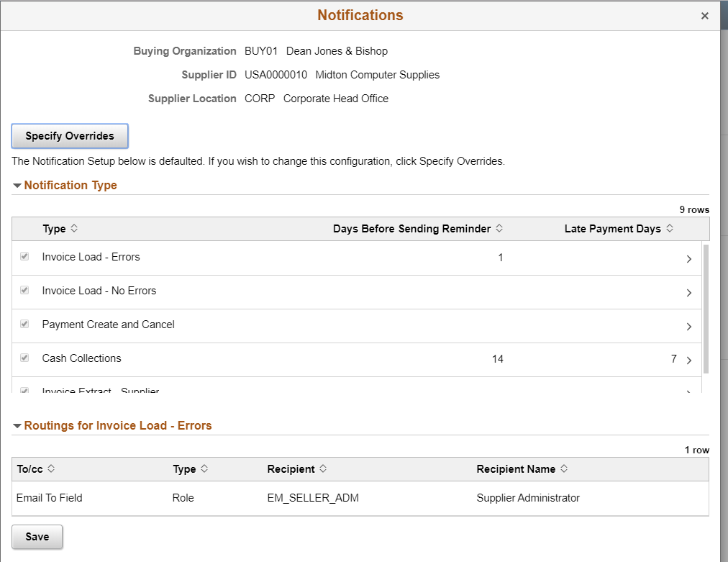Collapse Routings for Invoice Load - Errors section
Viewport: 728px width, 562px height.
coord(17,426)
